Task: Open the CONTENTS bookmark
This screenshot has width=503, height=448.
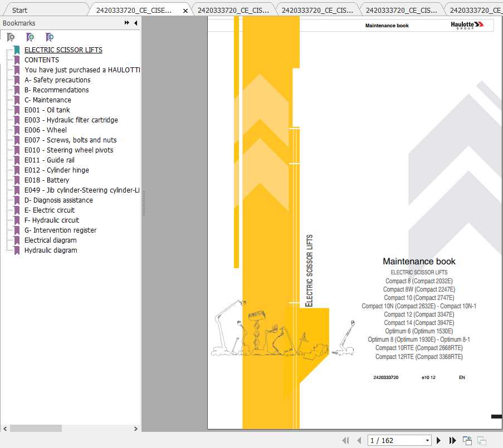Action: click(42, 60)
